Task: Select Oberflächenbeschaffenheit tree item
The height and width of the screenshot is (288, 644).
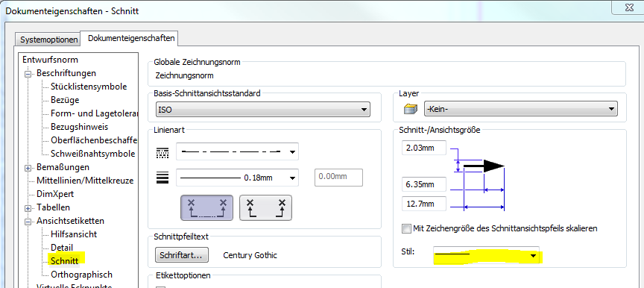Action: point(94,140)
